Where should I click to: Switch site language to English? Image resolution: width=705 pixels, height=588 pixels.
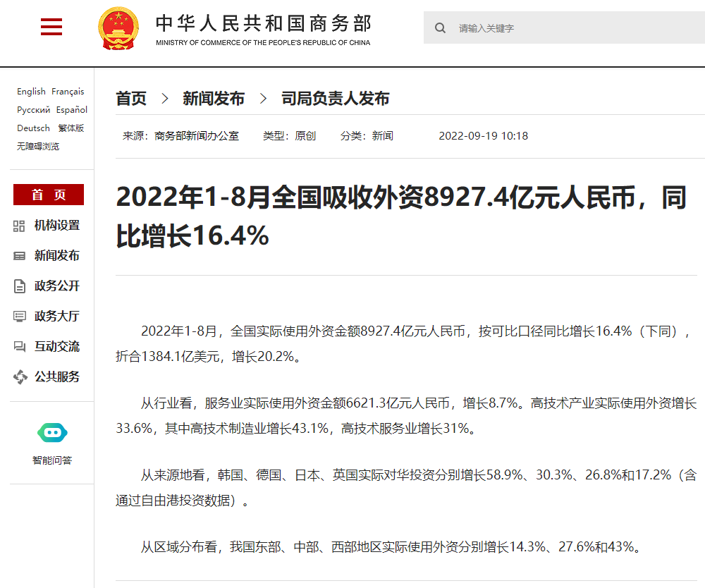click(x=31, y=92)
